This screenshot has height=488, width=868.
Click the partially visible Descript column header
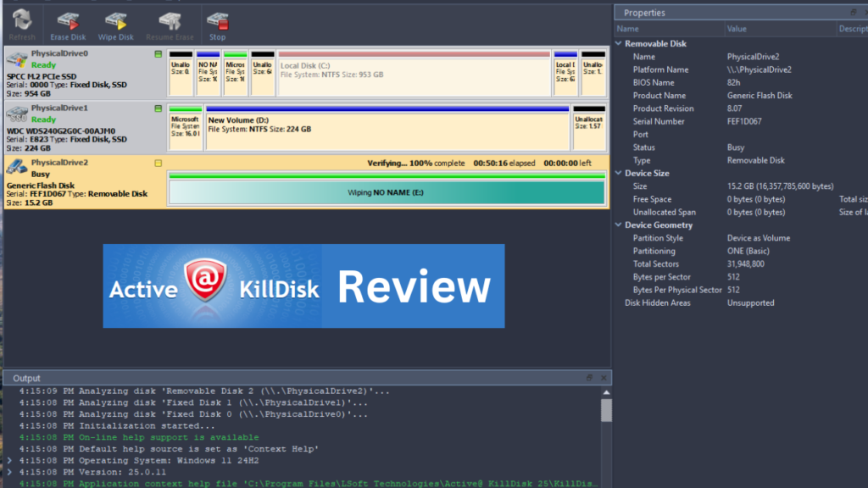pyautogui.click(x=853, y=29)
